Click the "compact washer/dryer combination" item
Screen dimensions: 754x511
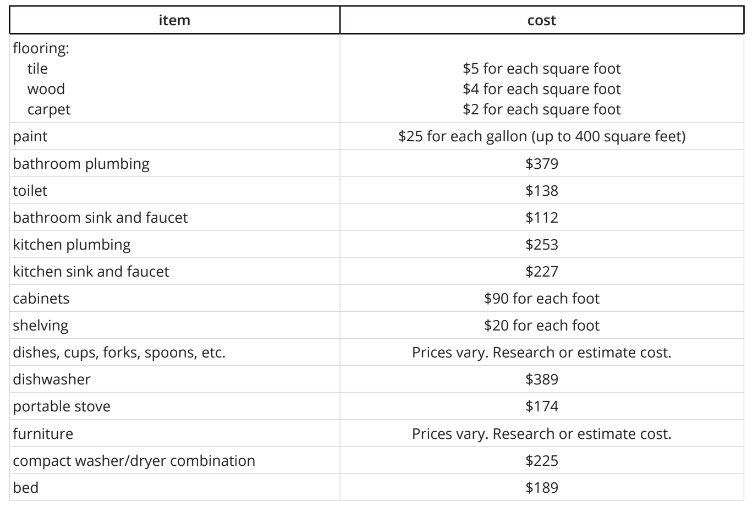134,460
